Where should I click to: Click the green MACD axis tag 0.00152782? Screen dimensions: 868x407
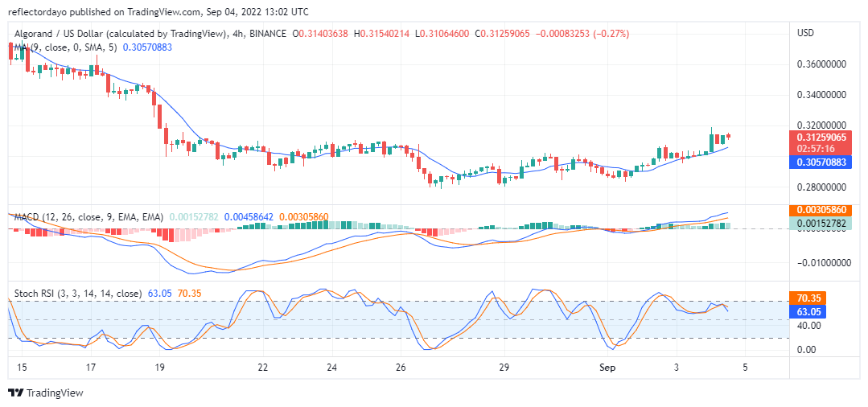[x=821, y=224]
